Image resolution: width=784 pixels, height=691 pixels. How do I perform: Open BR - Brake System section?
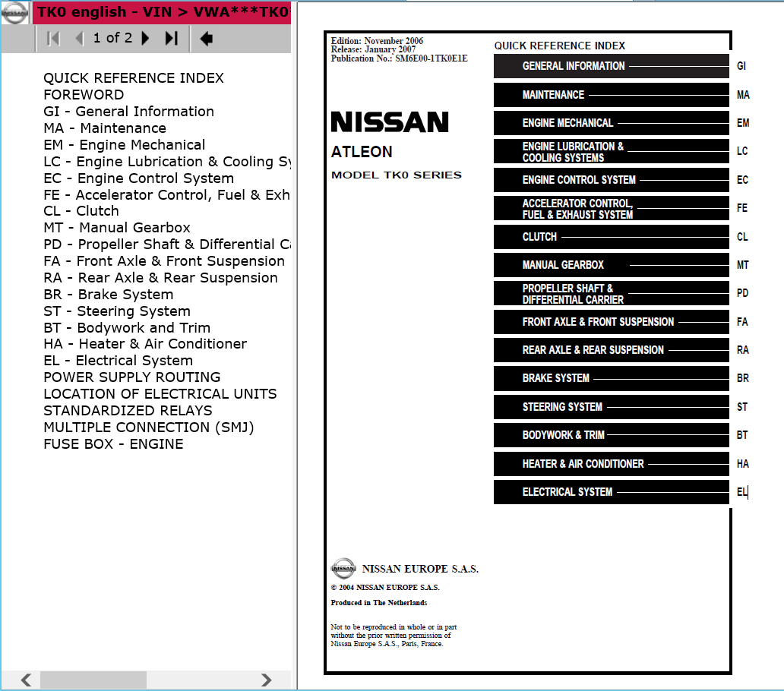tap(109, 295)
